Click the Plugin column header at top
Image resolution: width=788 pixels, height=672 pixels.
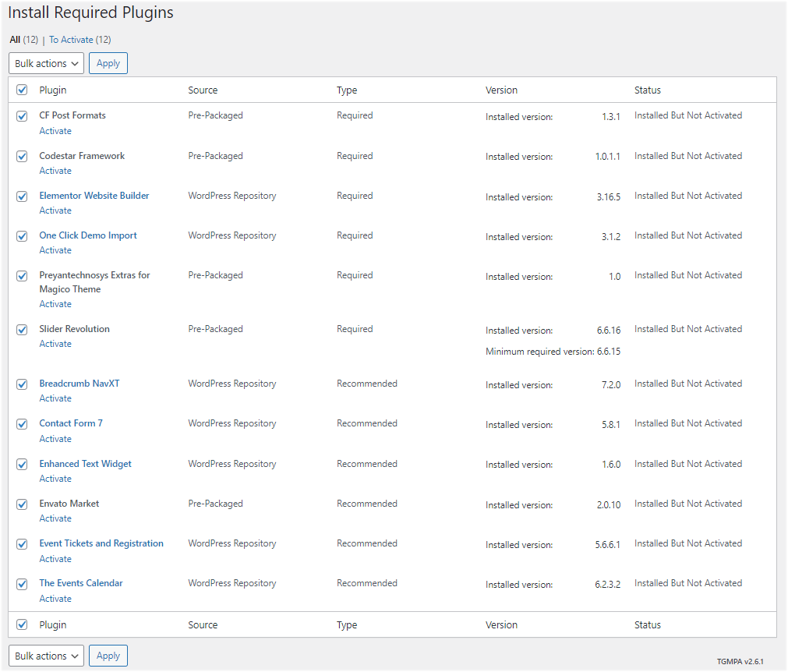53,90
